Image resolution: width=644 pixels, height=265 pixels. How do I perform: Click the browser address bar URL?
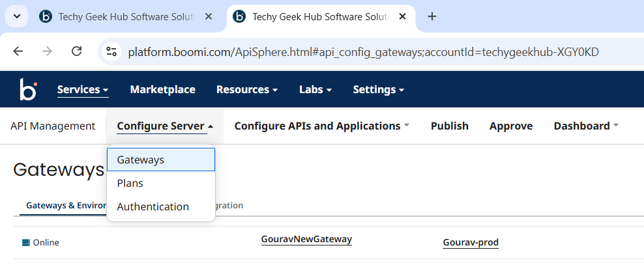362,51
